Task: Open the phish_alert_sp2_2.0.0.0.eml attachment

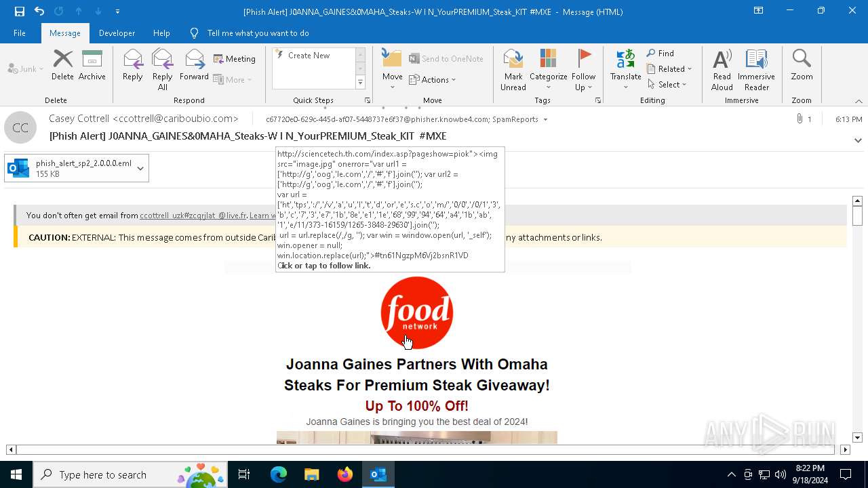Action: click(69, 168)
